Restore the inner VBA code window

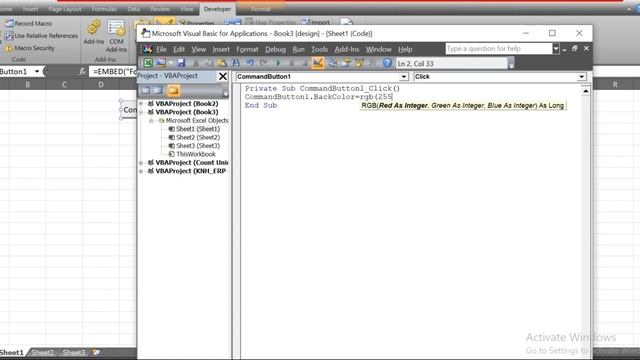click(x=575, y=49)
